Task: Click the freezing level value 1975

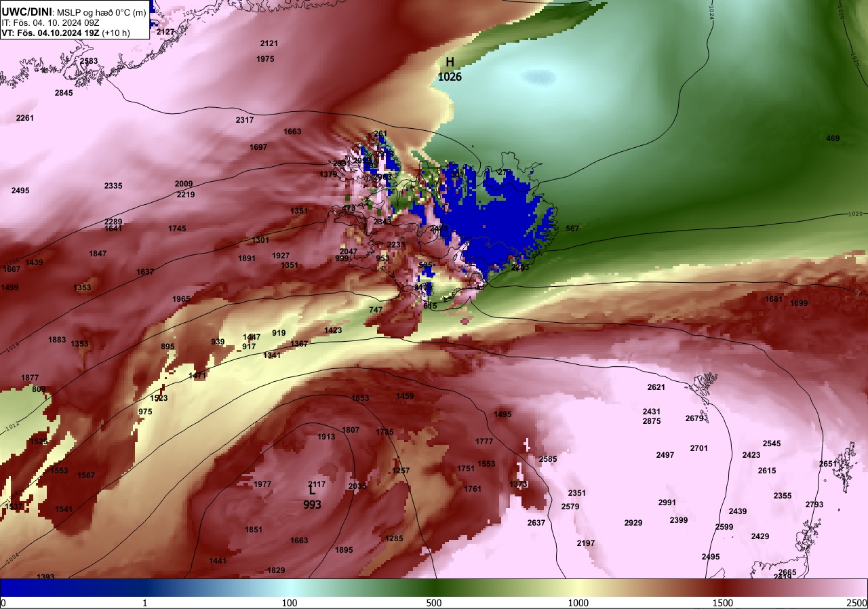Action: [x=266, y=60]
